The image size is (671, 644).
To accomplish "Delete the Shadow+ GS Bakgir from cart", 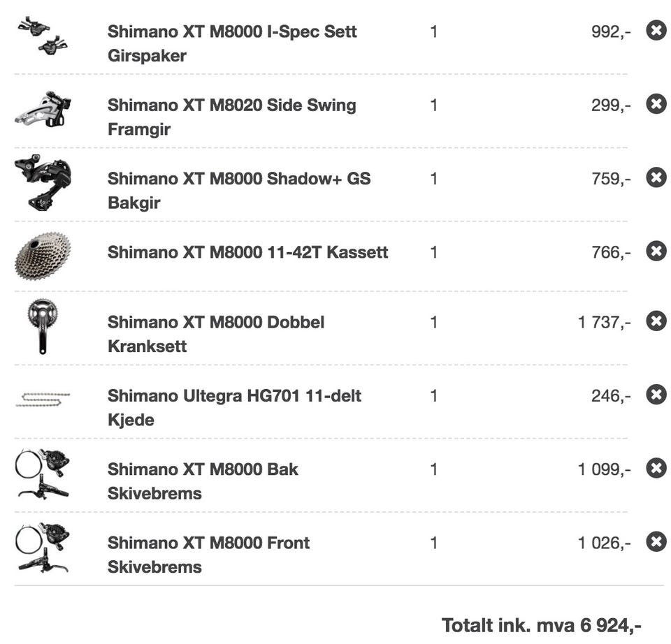I will 656,177.
